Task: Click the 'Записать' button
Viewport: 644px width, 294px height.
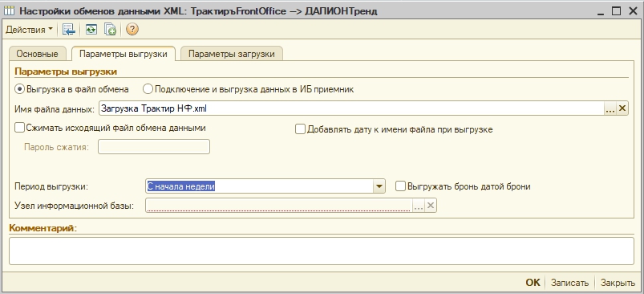Action: point(570,283)
